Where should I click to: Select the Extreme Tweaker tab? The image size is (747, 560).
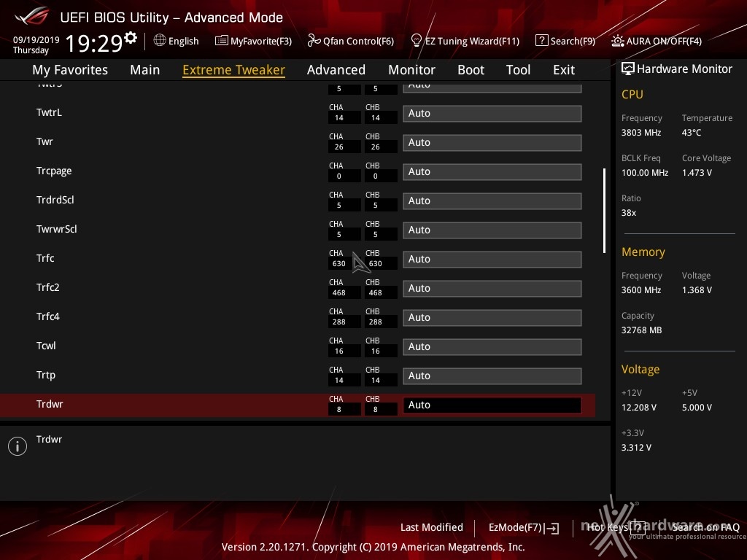234,70
